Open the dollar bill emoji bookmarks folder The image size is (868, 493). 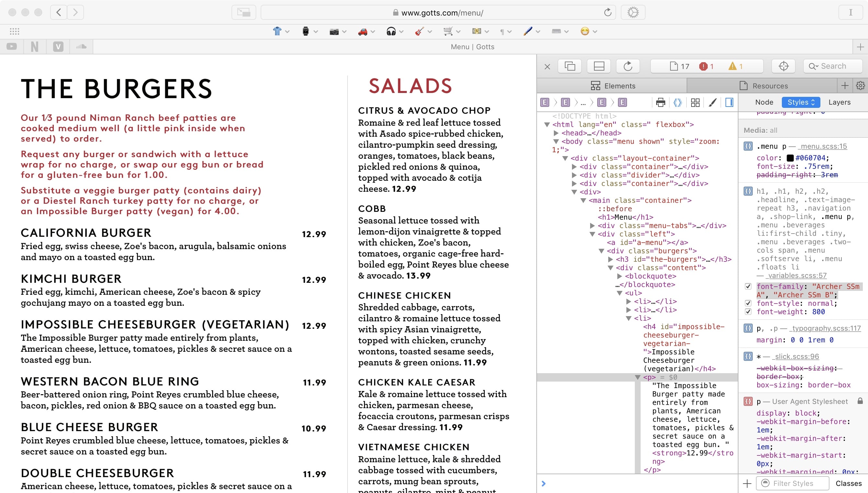tap(480, 31)
